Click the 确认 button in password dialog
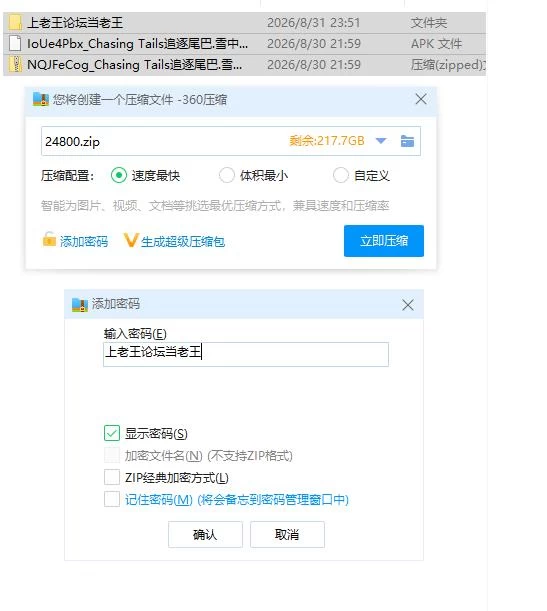547x611 pixels. (x=205, y=534)
